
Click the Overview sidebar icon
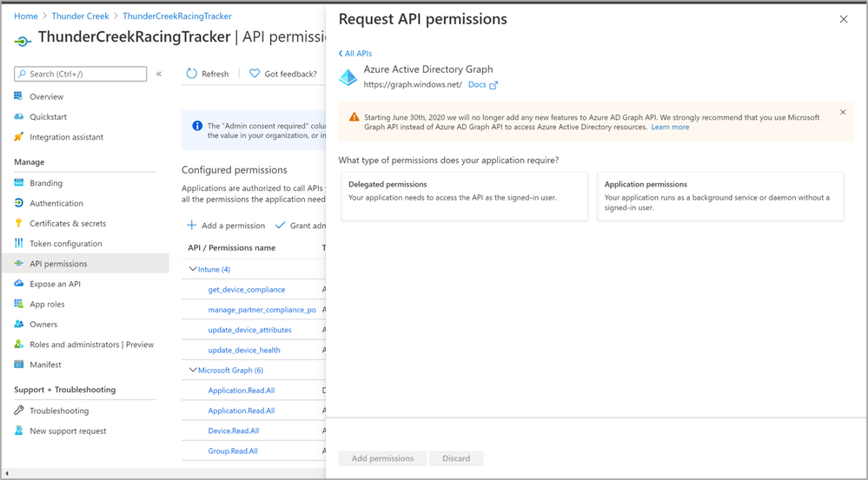[x=18, y=96]
